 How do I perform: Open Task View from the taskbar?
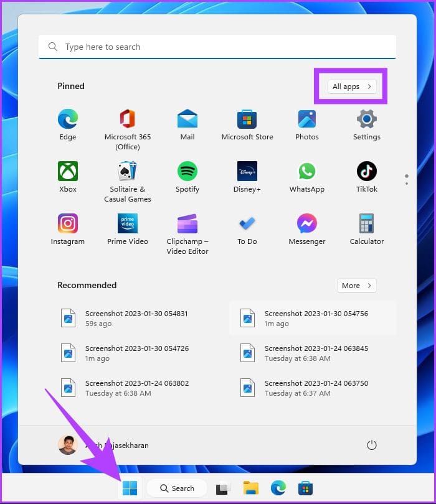(223, 488)
